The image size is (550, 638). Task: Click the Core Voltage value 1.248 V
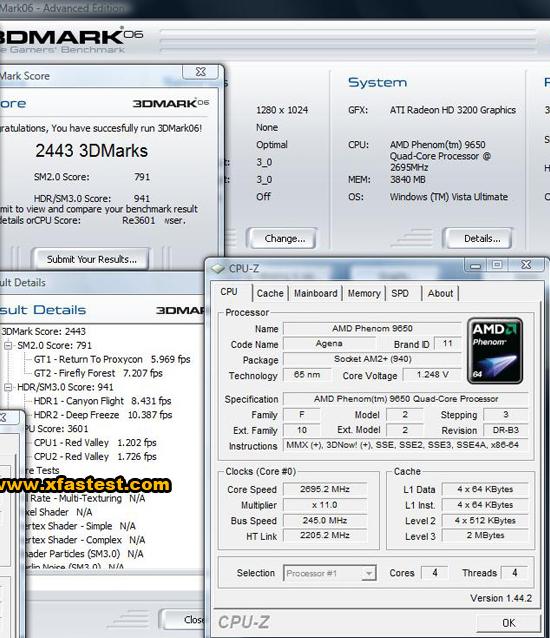[x=432, y=375]
